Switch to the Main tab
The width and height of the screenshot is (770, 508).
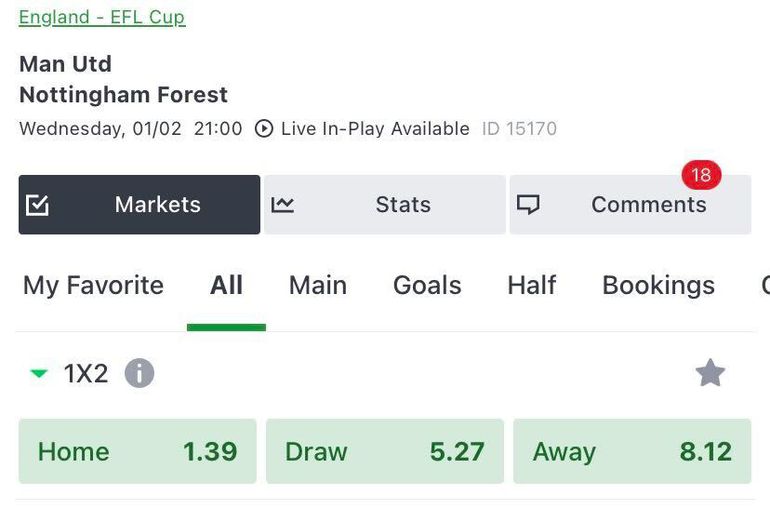pyautogui.click(x=317, y=286)
